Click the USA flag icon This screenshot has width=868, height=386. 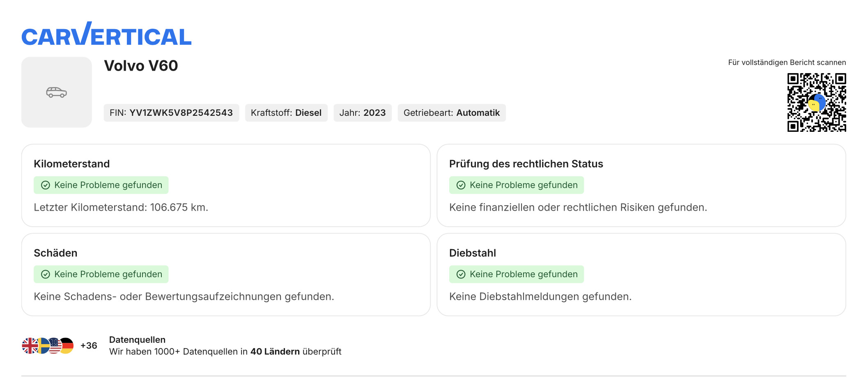[55, 346]
